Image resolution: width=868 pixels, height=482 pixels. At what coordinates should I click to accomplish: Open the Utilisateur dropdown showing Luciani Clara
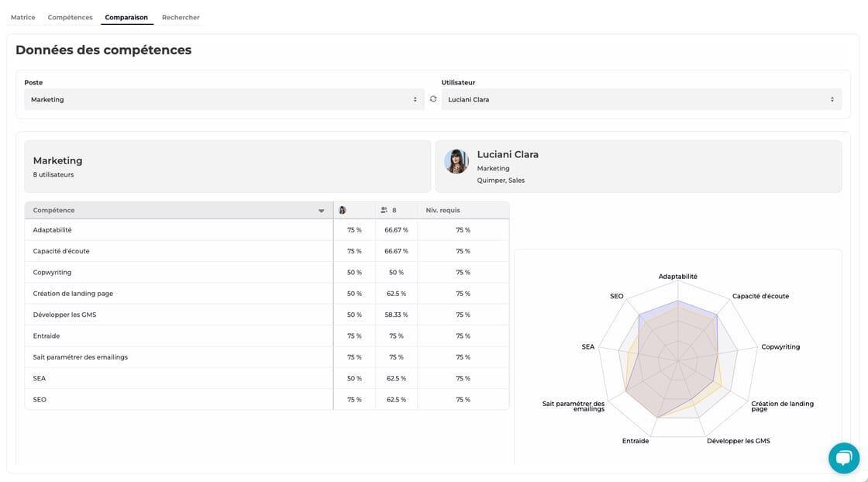[x=641, y=99]
